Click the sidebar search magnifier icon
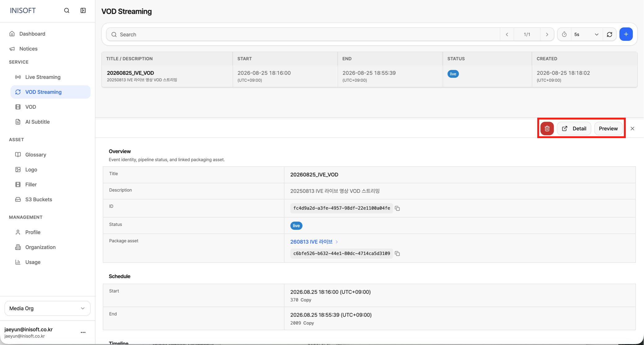The image size is (644, 345). click(67, 11)
